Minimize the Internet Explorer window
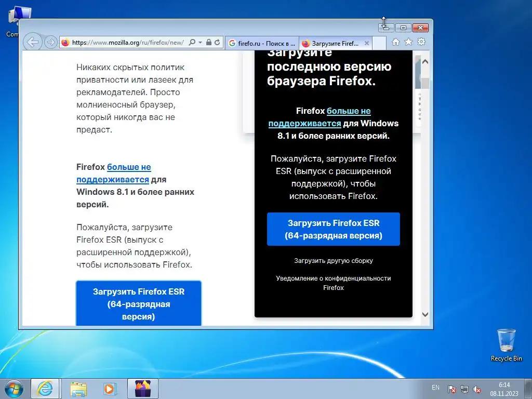The width and height of the screenshot is (532, 399). (x=387, y=28)
